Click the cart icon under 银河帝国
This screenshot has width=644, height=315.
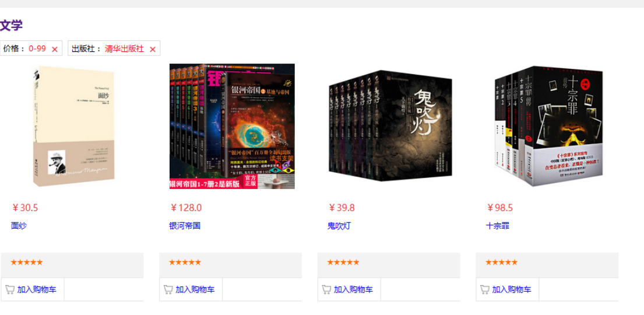click(168, 289)
